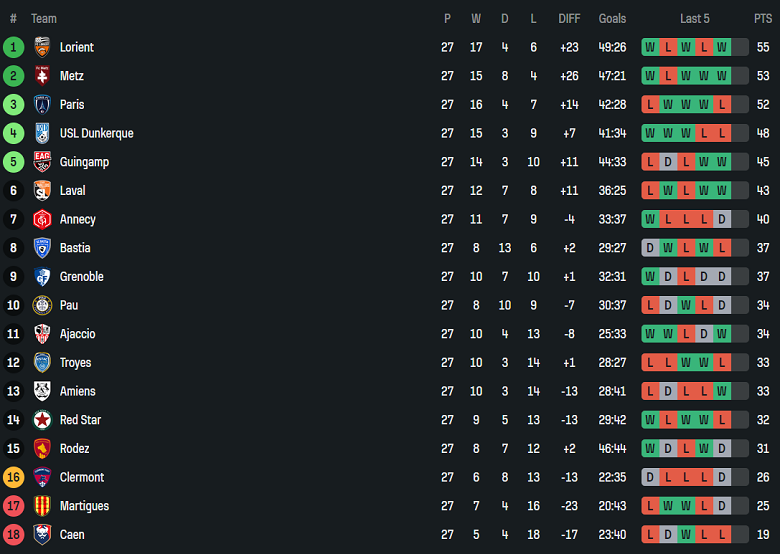Click Paris's first loss form badge
This screenshot has height=554, width=780.
pos(651,105)
